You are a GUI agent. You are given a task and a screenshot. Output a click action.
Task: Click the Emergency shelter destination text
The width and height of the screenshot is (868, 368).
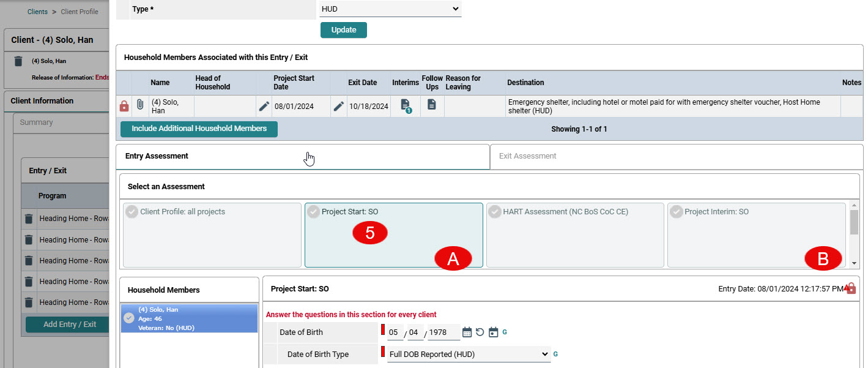click(x=664, y=106)
